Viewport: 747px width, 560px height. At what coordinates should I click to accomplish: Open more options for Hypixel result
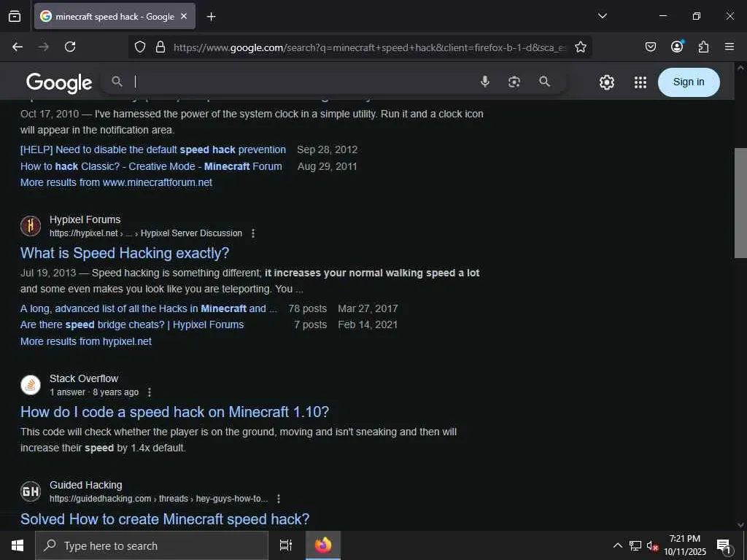253,233
